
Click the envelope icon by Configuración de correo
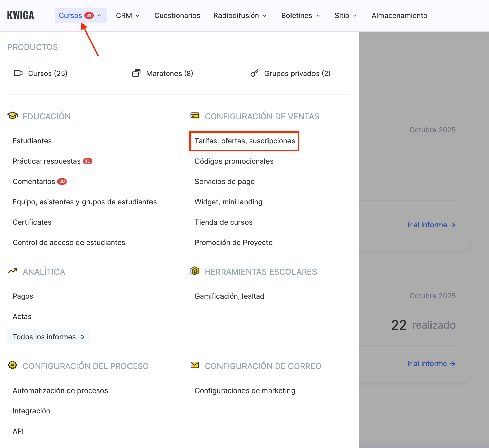tap(195, 365)
